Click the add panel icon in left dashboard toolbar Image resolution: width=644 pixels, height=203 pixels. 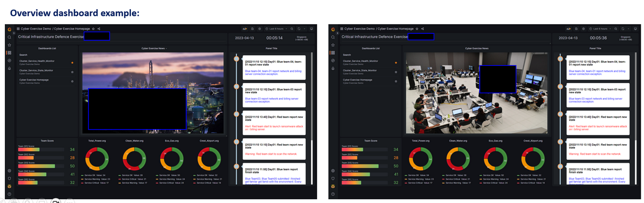[245, 29]
